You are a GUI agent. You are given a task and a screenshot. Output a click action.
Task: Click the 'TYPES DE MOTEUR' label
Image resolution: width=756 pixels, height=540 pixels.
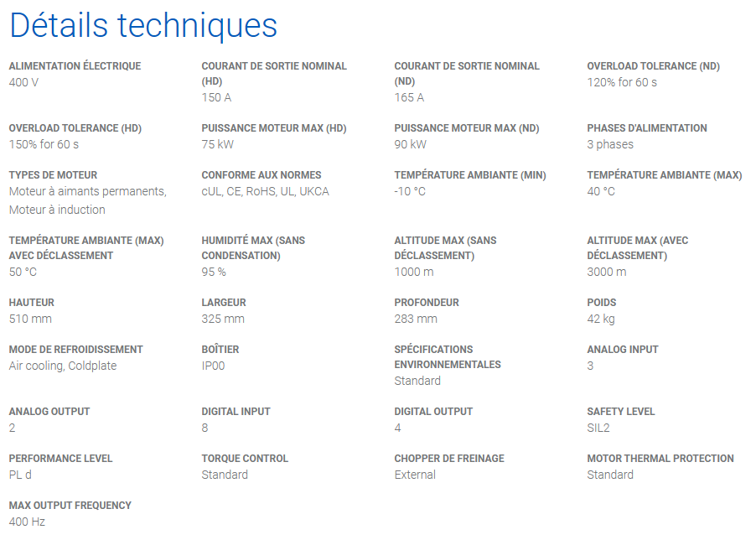(x=53, y=175)
